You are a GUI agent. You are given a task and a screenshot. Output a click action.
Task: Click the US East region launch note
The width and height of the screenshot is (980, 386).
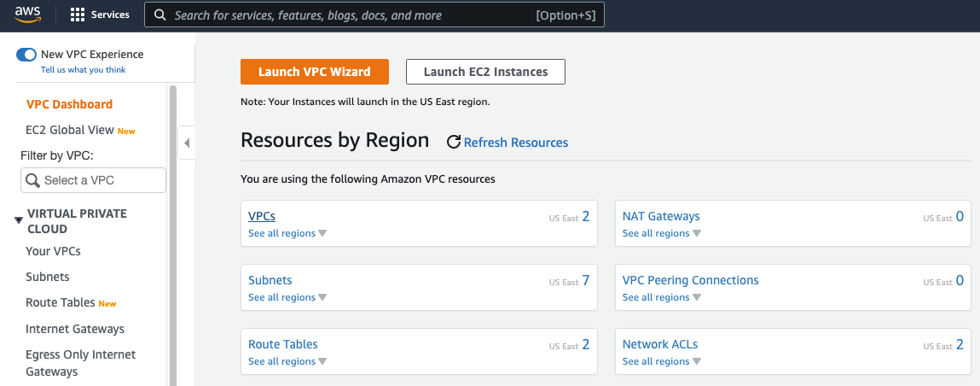(365, 102)
